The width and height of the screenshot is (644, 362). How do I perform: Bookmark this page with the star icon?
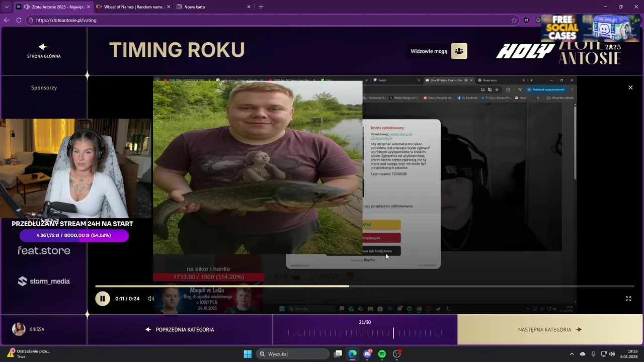[x=514, y=20]
